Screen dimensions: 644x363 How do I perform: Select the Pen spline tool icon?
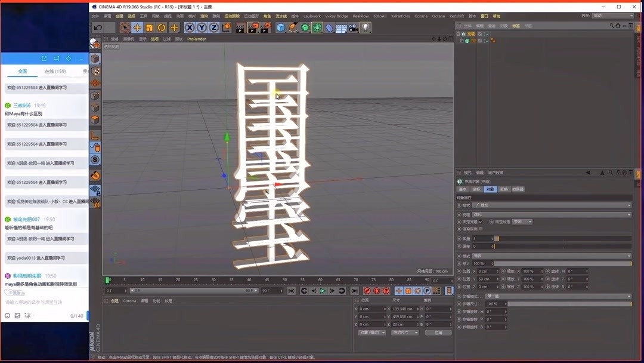point(294,27)
